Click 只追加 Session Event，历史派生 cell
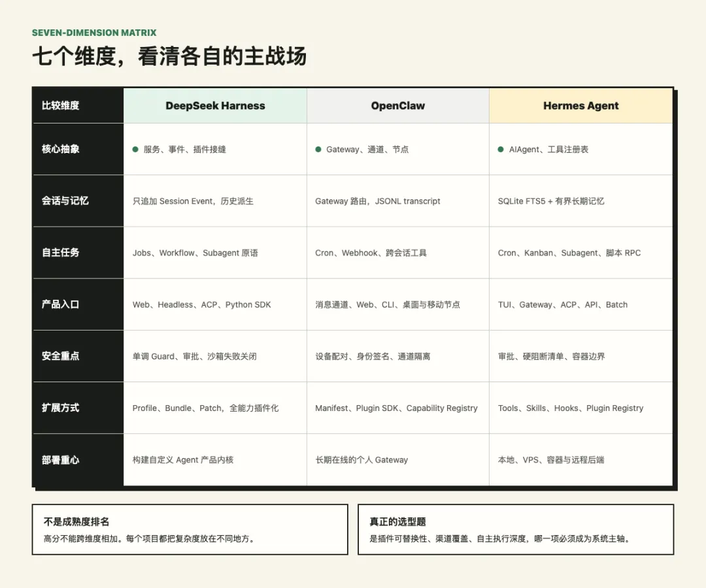Image resolution: width=706 pixels, height=588 pixels. coord(215,201)
